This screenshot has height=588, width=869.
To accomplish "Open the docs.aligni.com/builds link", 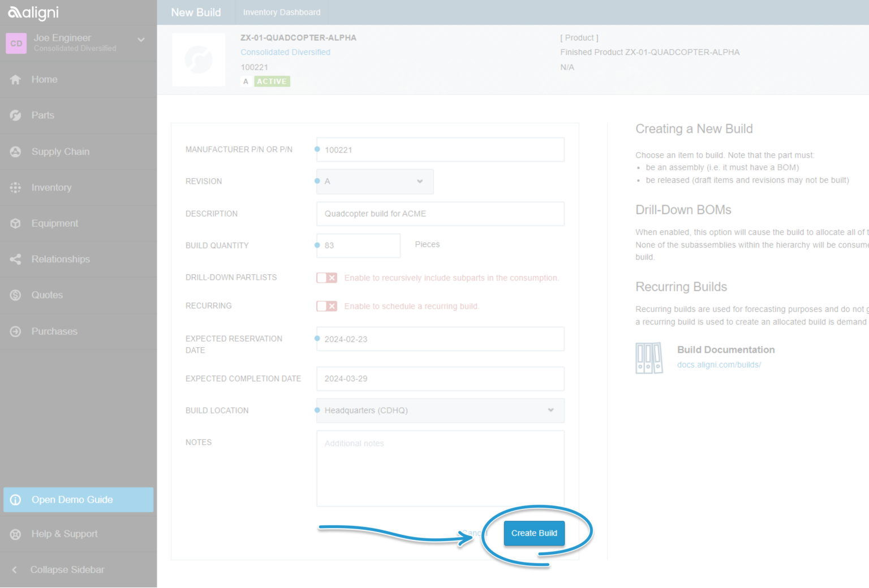I will [x=719, y=365].
